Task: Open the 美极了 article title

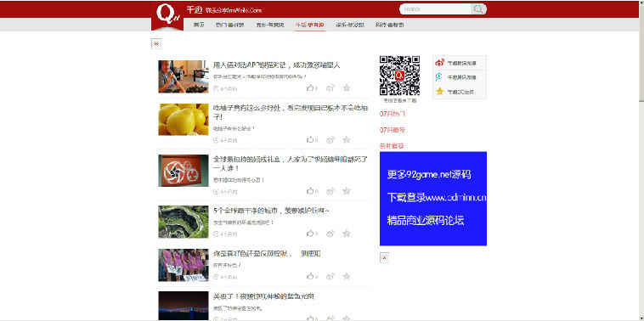Action: point(264,296)
